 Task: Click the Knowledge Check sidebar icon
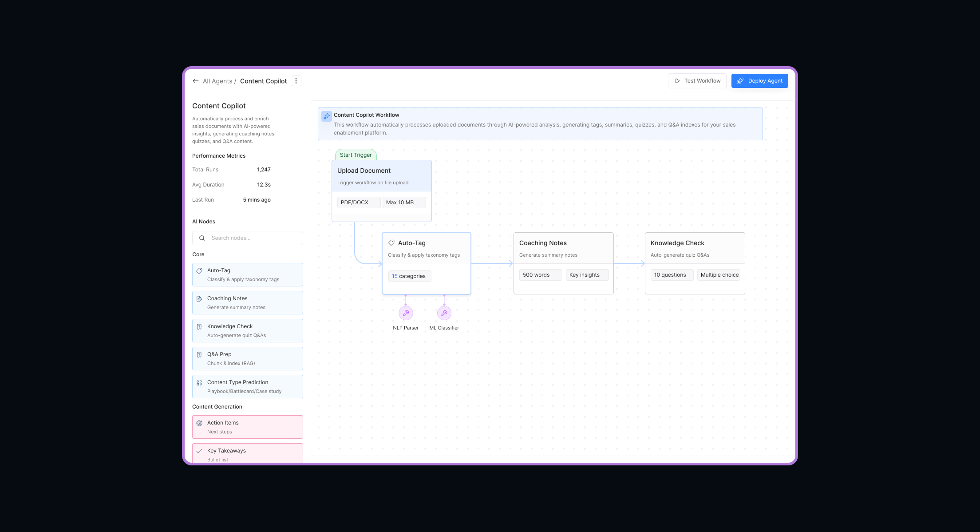coord(199,326)
